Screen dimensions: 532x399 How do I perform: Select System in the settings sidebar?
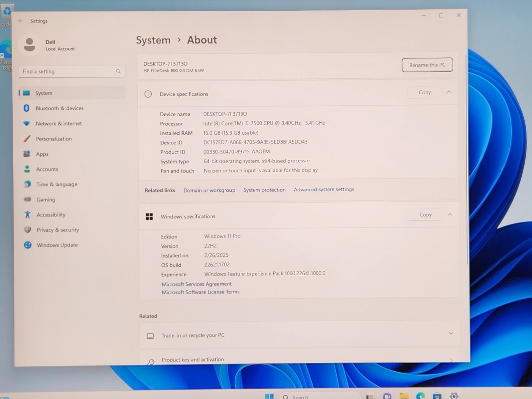(x=72, y=93)
